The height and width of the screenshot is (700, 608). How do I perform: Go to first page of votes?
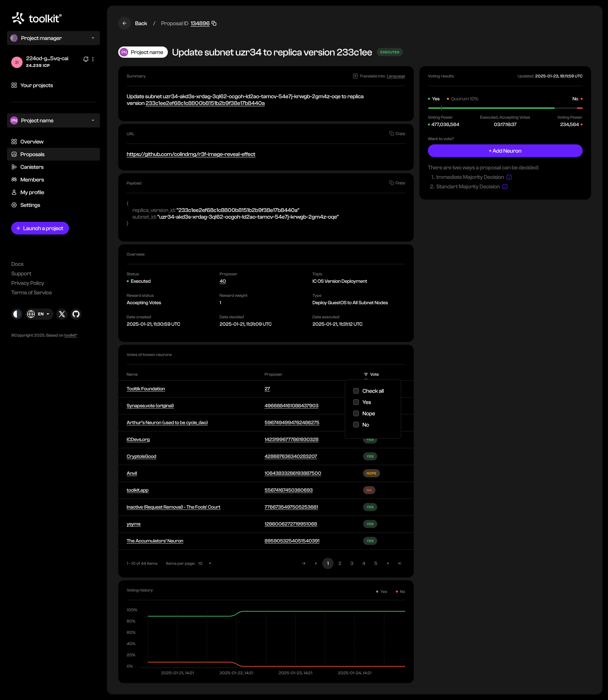point(304,564)
